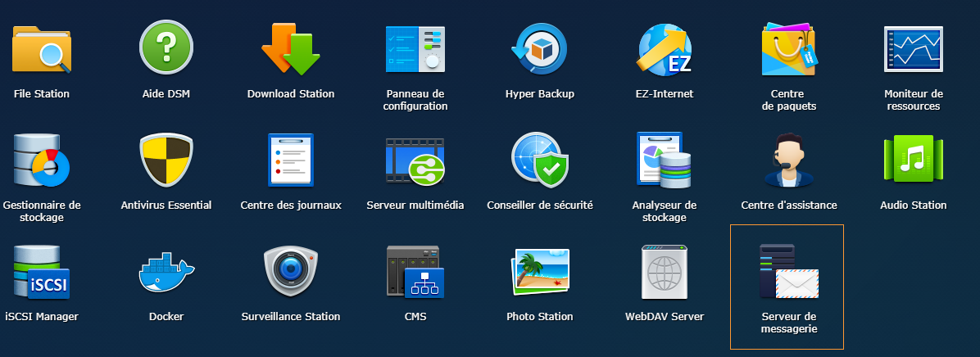Launch Serveur multimédia film icon

click(x=415, y=160)
